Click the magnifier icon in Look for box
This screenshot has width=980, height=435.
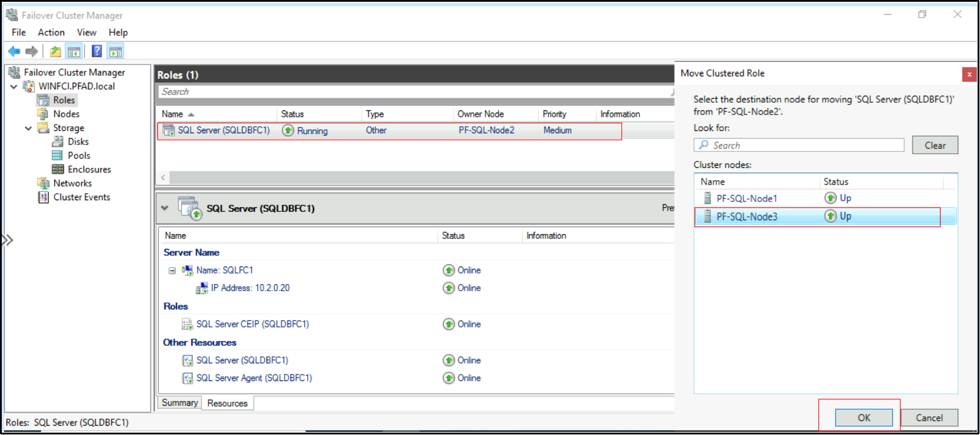pyautogui.click(x=703, y=145)
